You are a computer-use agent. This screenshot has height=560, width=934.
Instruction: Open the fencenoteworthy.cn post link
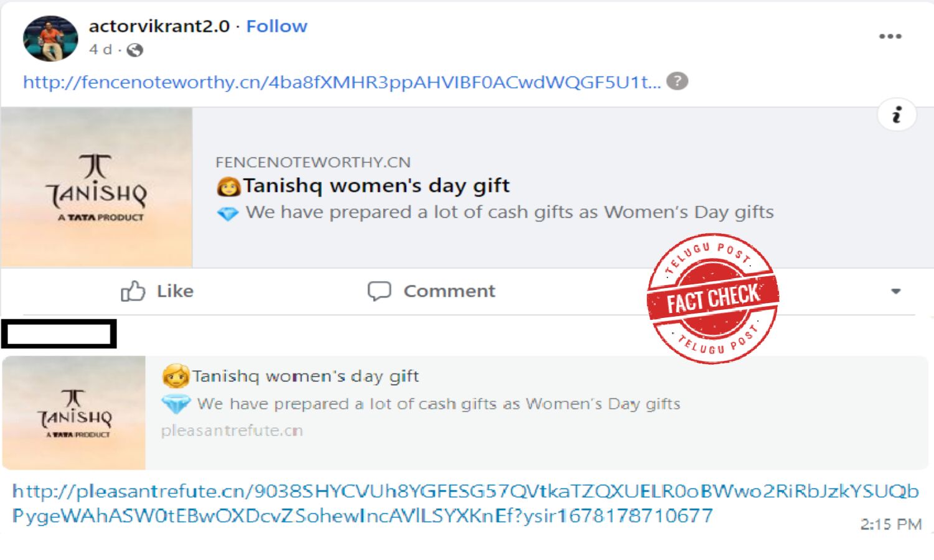(x=342, y=82)
